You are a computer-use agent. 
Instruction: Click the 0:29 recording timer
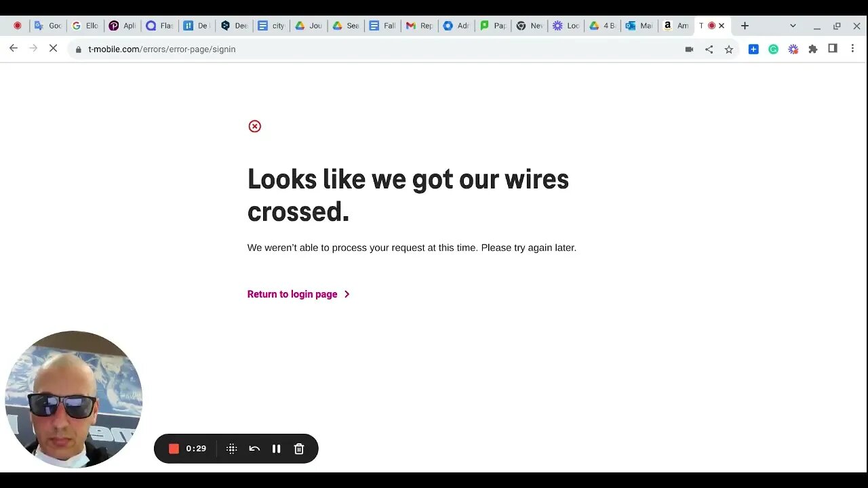pos(196,449)
